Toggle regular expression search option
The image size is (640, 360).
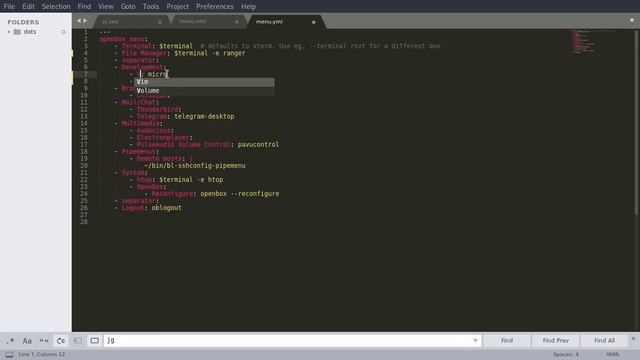point(10,340)
